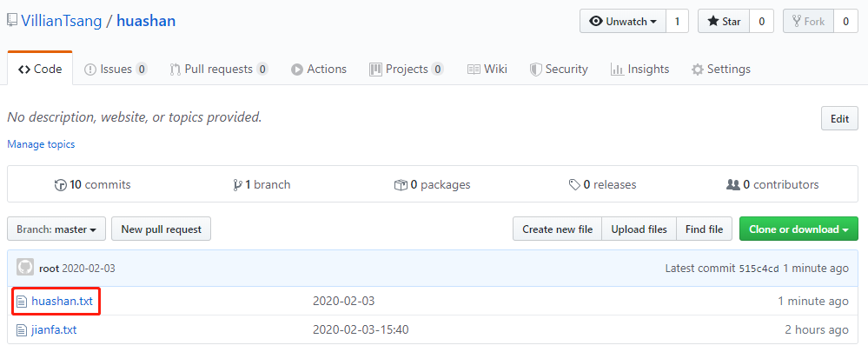Open the huashan repository link

pyautogui.click(x=146, y=21)
